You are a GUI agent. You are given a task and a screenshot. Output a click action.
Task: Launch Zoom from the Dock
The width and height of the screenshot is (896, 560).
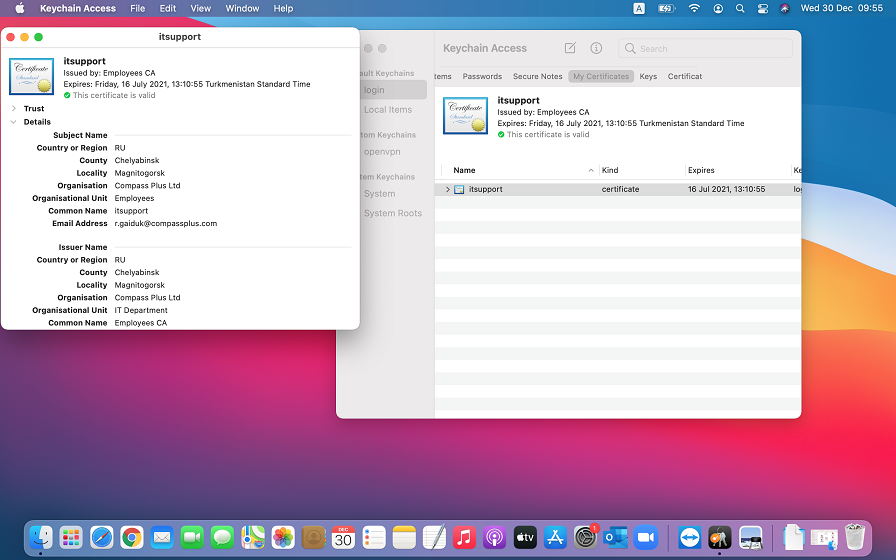(645, 537)
